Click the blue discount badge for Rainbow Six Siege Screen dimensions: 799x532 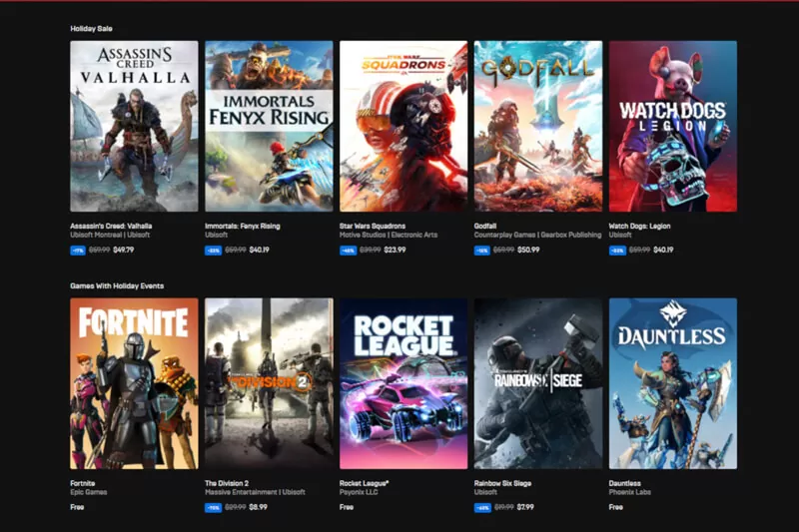click(x=482, y=508)
